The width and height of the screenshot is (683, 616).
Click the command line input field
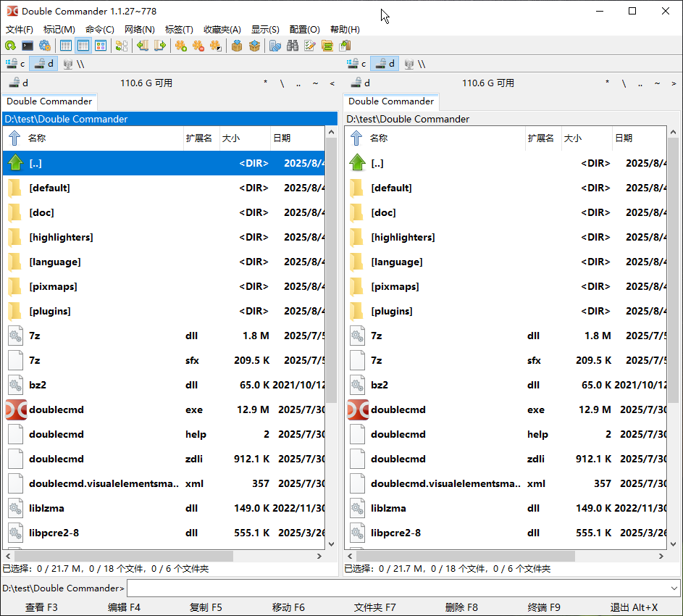[x=398, y=588]
